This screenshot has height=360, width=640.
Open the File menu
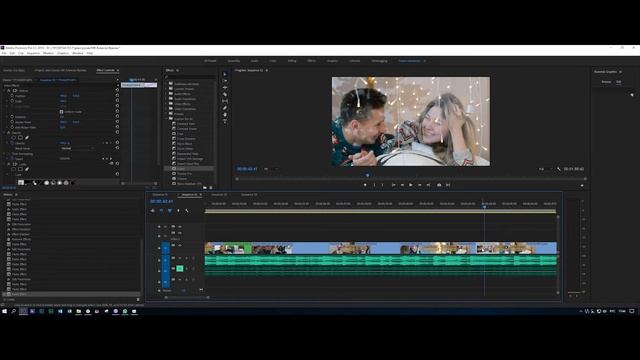tap(4, 53)
